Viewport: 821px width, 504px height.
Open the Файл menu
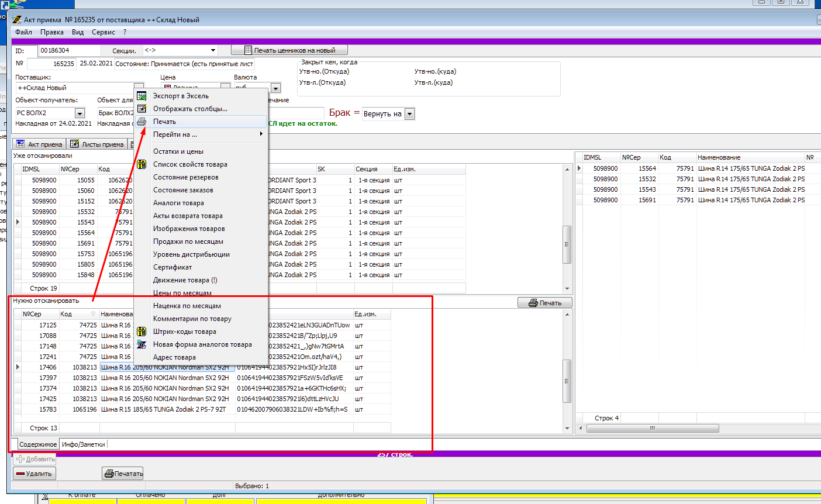coord(24,32)
